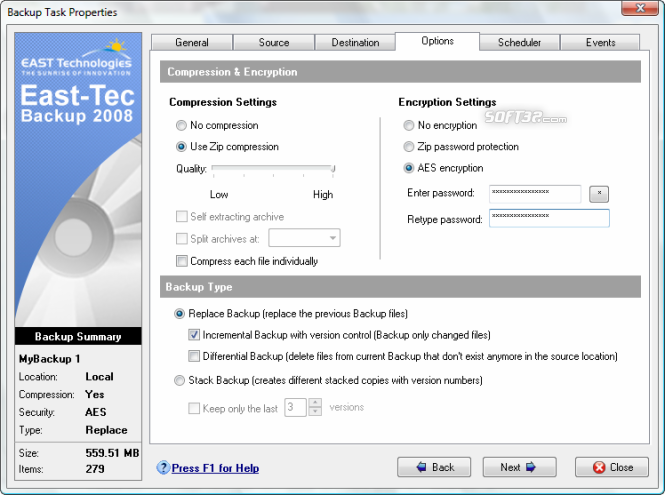Click the Enter password field
Screen dimensions: 665x495
coord(535,194)
